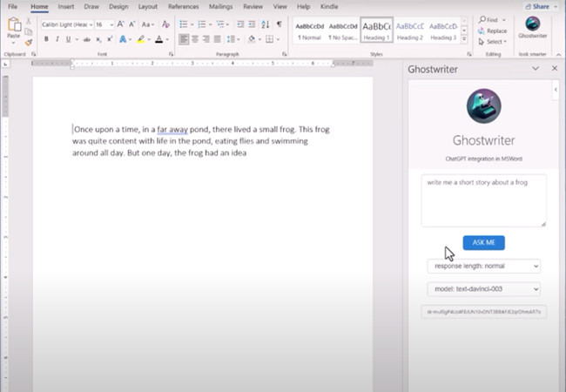Click the Numbering list icon
The width and height of the screenshot is (566, 392).
[x=202, y=24]
